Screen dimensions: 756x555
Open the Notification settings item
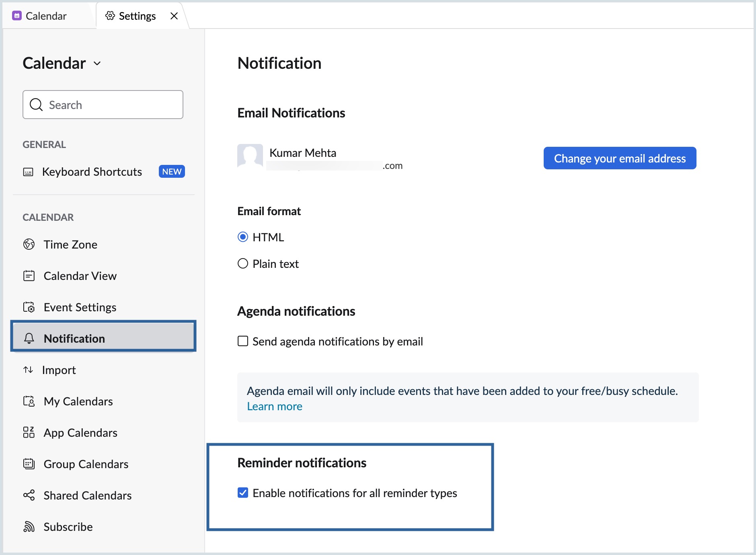(x=104, y=338)
